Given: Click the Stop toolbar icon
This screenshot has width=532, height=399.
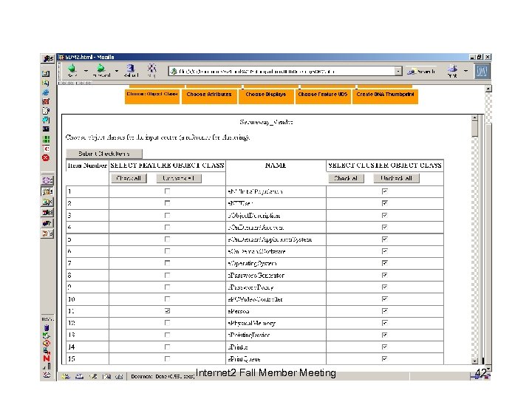Looking at the screenshot, I should [x=151, y=69].
